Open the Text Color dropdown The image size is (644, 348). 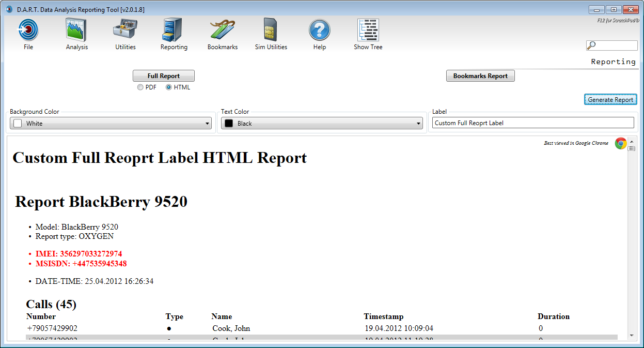(x=322, y=124)
